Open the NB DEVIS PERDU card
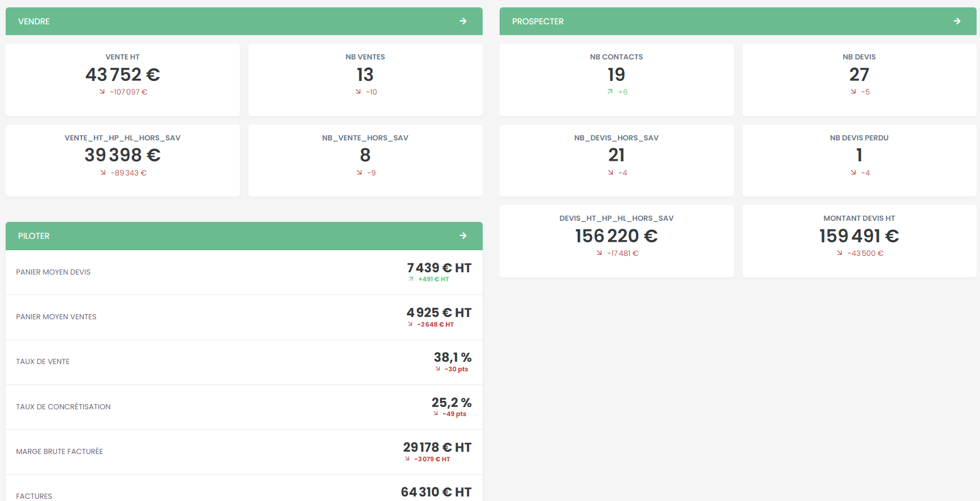The image size is (980, 501). 859,161
